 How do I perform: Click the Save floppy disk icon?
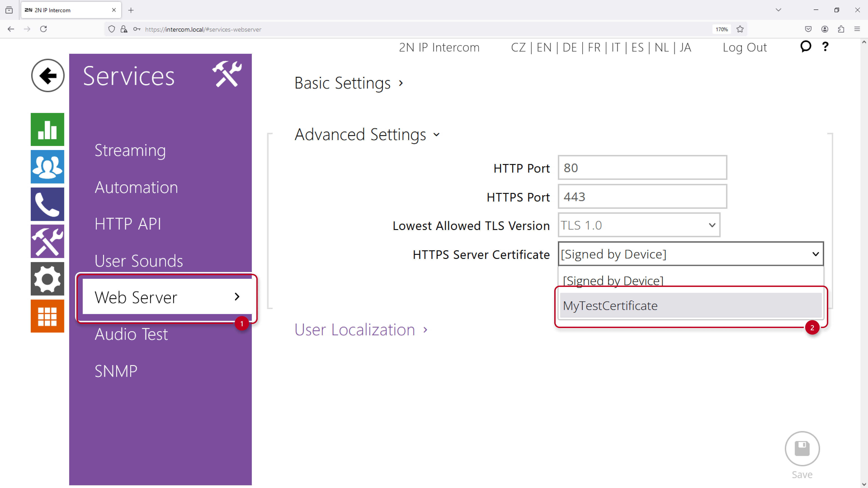(802, 449)
